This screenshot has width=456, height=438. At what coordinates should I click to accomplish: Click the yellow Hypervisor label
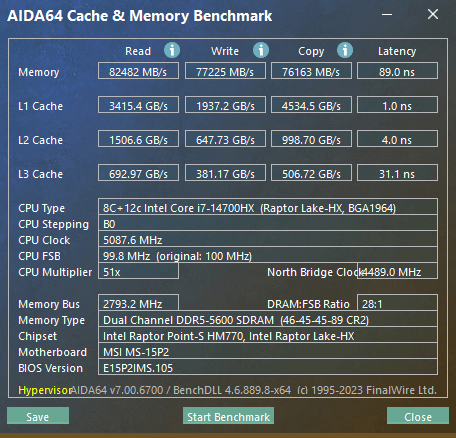(x=45, y=390)
